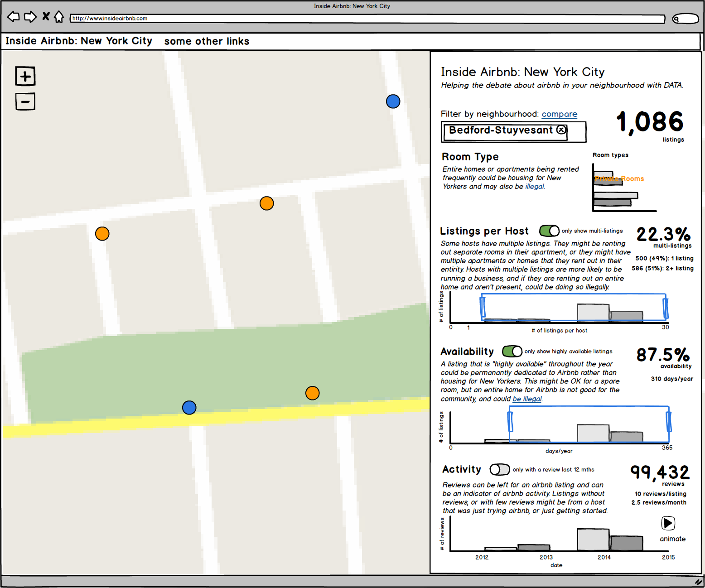Click the 87.5% availability figure
705x588 pixels.
663,355
